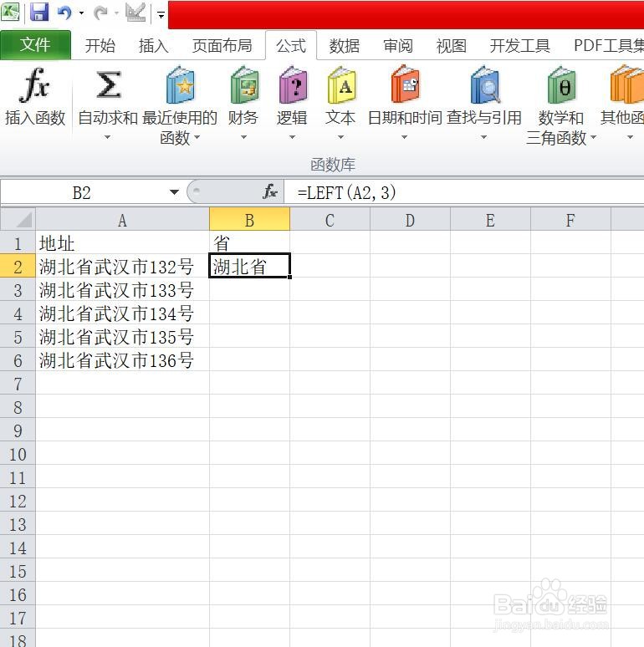The width and height of the screenshot is (644, 647).
Task: Undo the last action
Action: [64, 13]
